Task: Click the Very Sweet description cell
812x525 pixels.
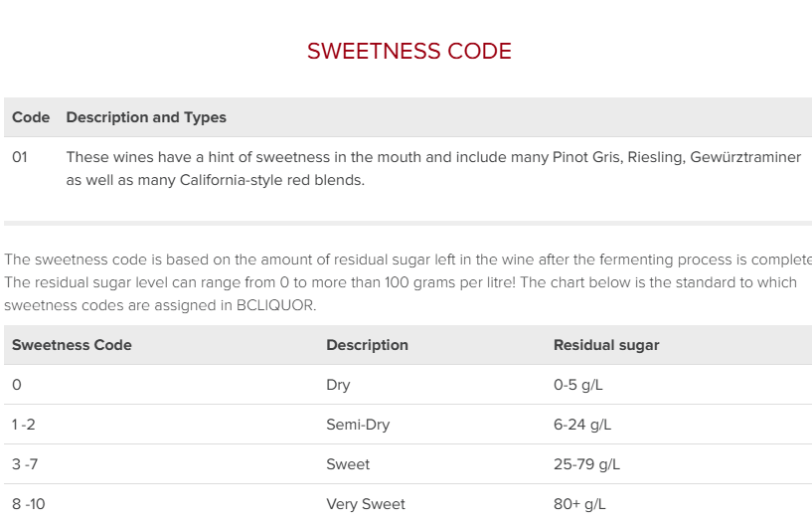Action: [x=366, y=504]
